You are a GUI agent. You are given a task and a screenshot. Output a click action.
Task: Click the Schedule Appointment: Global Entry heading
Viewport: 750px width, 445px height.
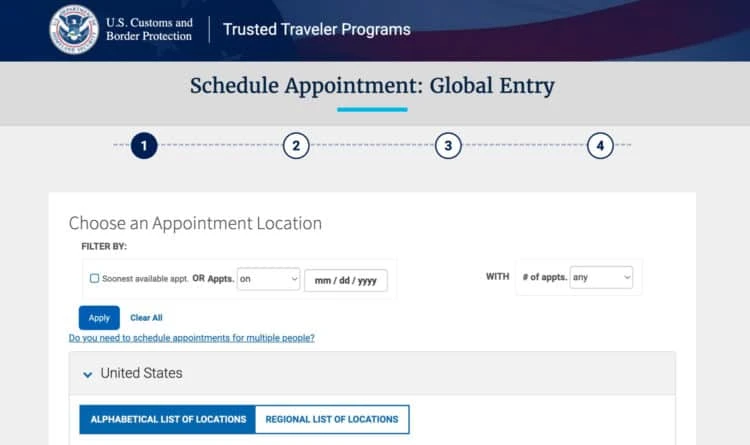[x=372, y=86]
